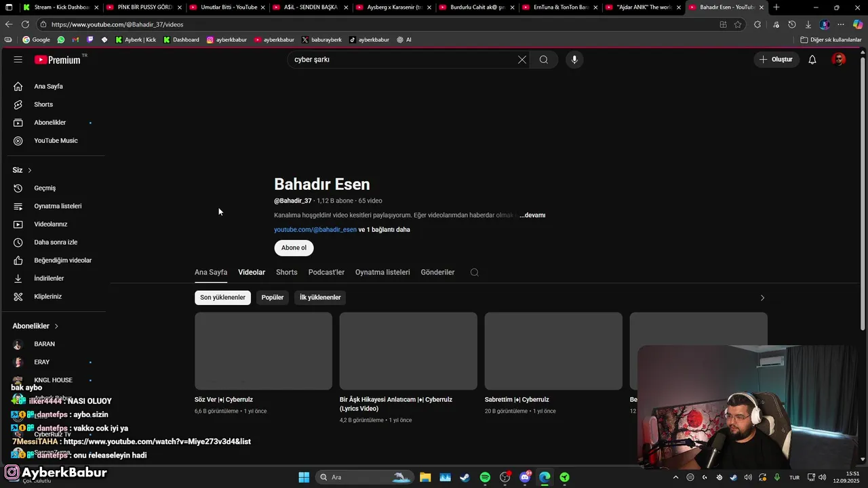868x488 pixels.
Task: Switch to channel Ana Sayfa tab
Action: point(211,272)
